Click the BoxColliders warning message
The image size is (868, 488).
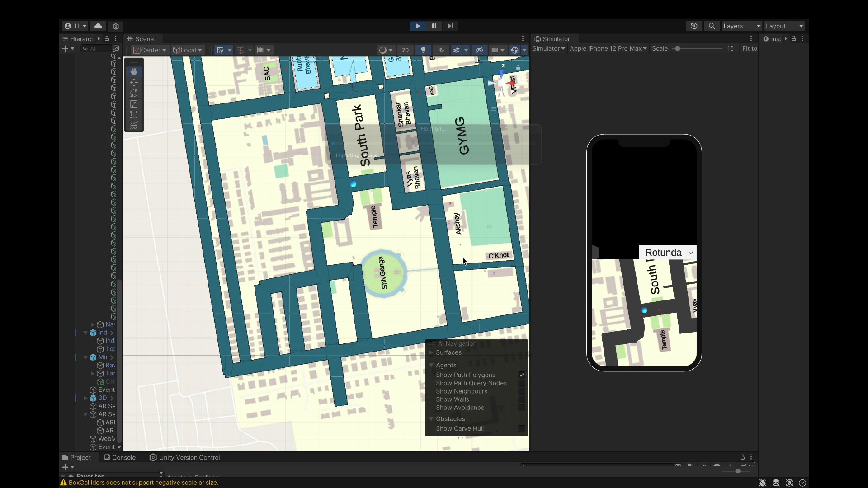tap(139, 483)
